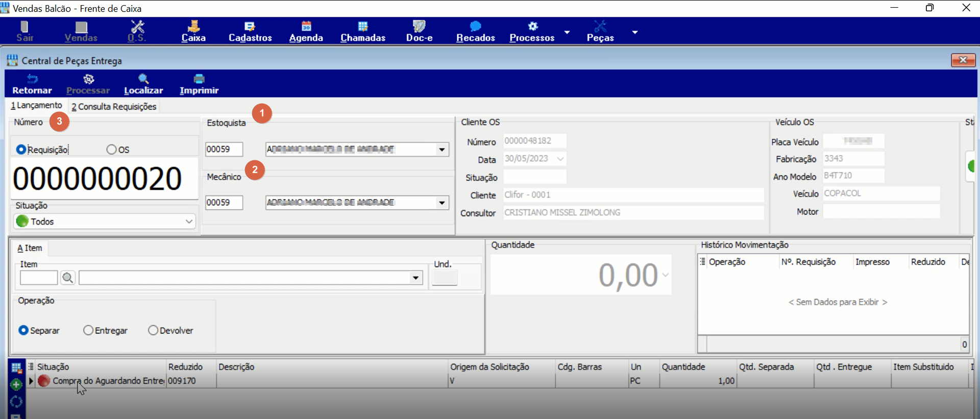
Task: Open the Mecânico name dropdown
Action: pos(442,203)
